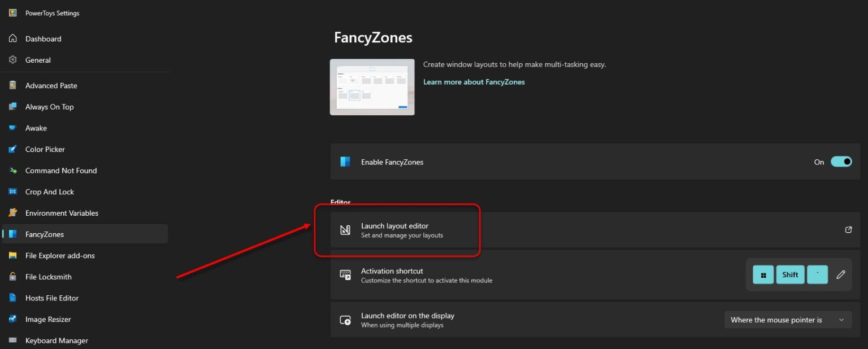Click 'When using multiple displays' text
The width and height of the screenshot is (868, 349).
click(402, 325)
